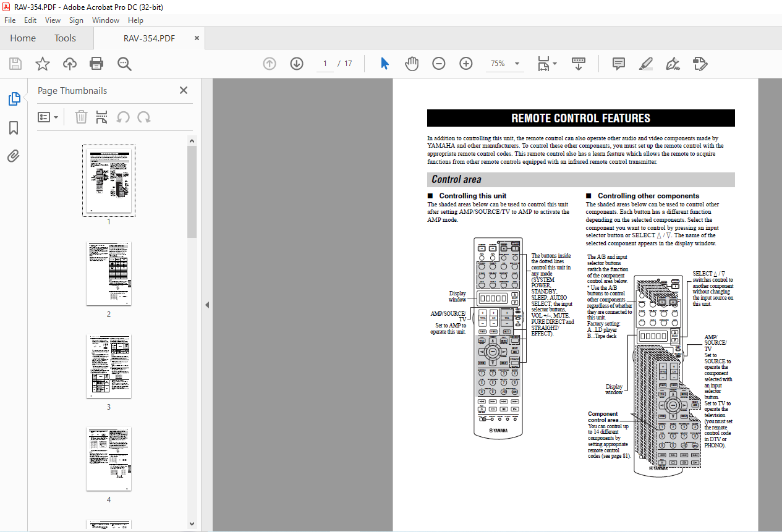The image size is (782, 532).
Task: Switch to the Home tab
Action: pyautogui.click(x=23, y=38)
